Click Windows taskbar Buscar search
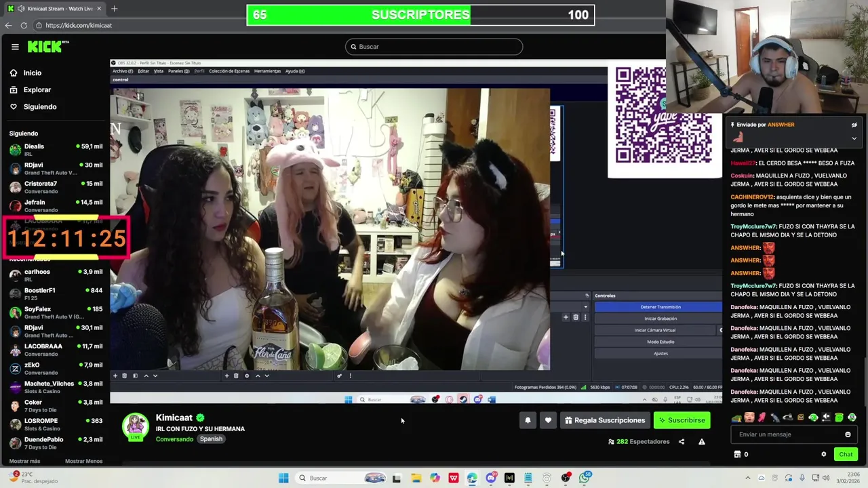The width and height of the screenshot is (868, 488). coord(342,478)
